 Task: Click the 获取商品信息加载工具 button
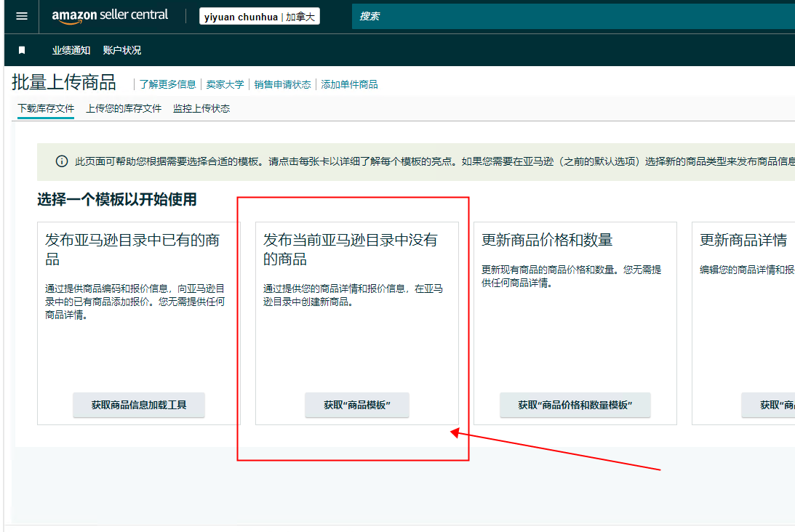click(139, 405)
